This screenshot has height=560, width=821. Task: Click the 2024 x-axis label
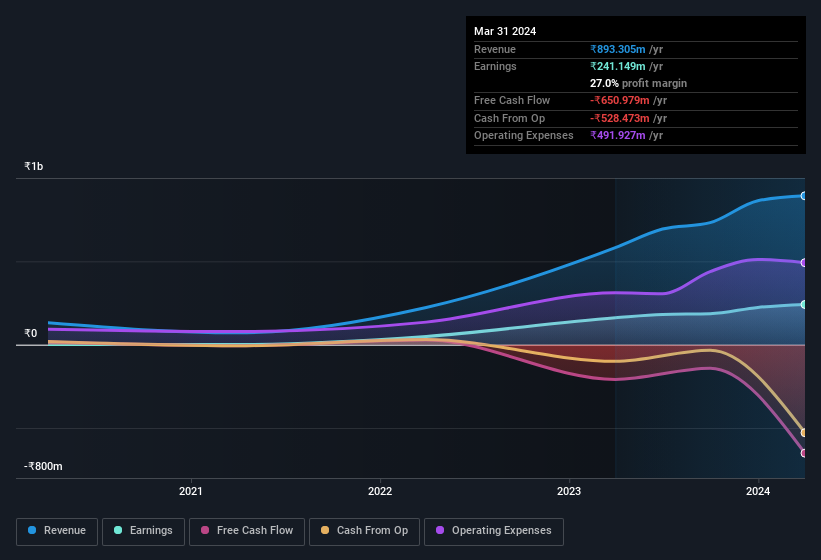758,491
